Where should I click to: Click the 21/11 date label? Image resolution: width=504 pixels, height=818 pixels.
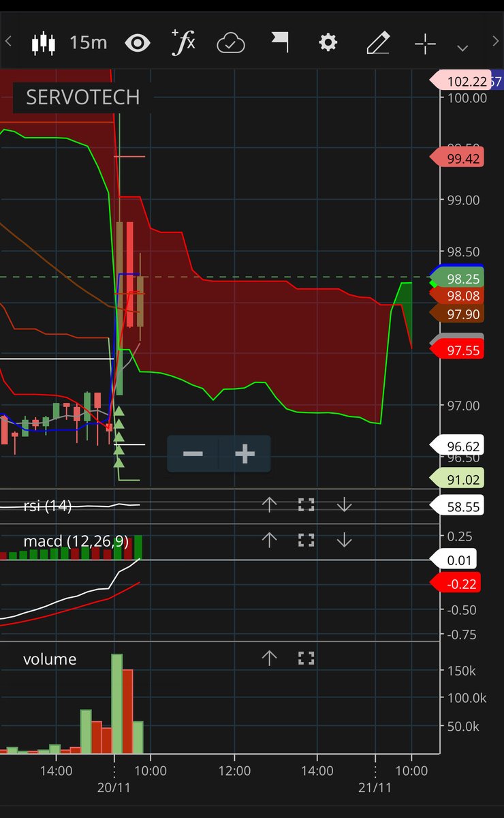[375, 787]
